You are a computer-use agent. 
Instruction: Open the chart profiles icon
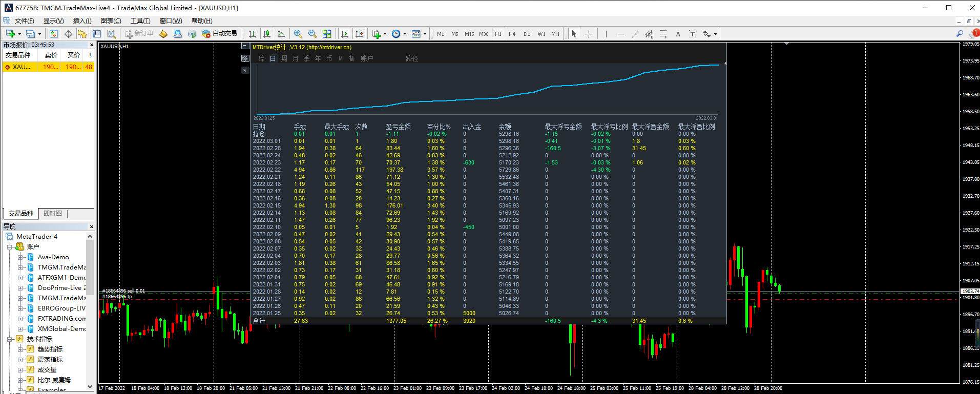pos(31,34)
